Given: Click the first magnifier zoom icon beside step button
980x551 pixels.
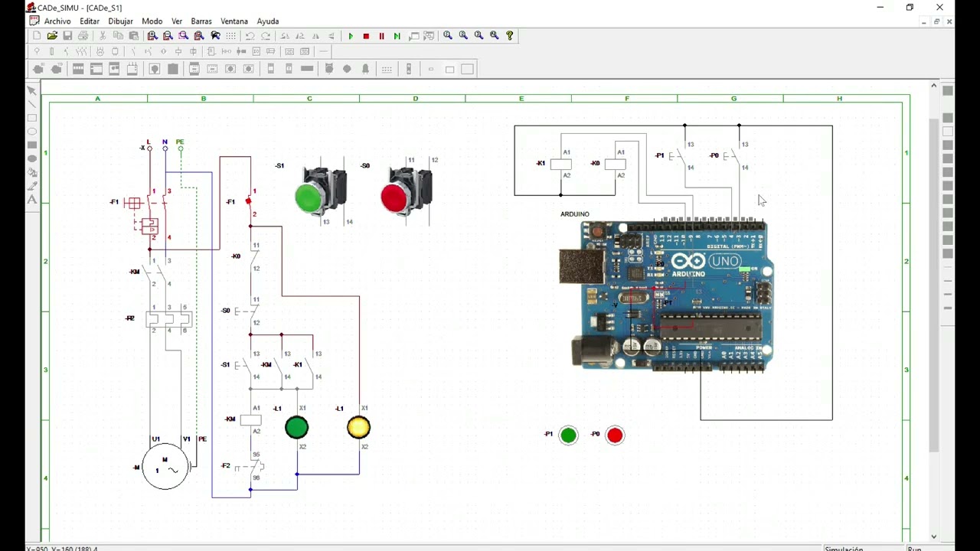Looking at the screenshot, I should coord(448,36).
